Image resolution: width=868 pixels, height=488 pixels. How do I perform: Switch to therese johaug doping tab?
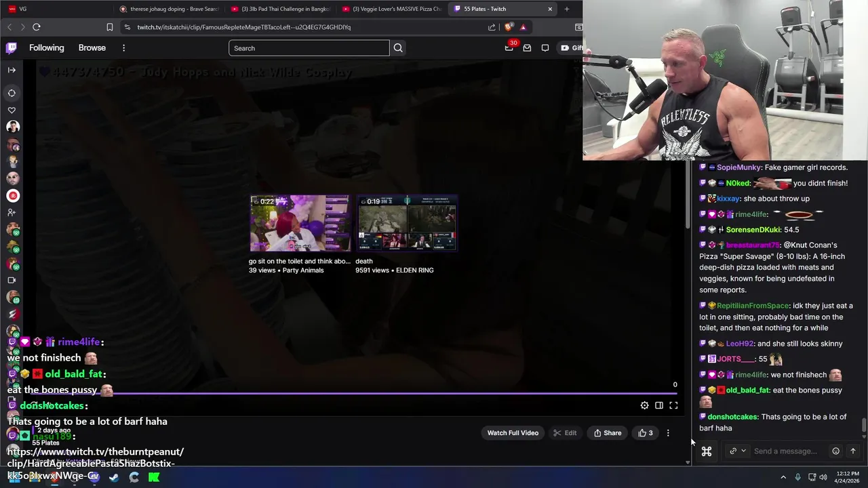point(170,9)
